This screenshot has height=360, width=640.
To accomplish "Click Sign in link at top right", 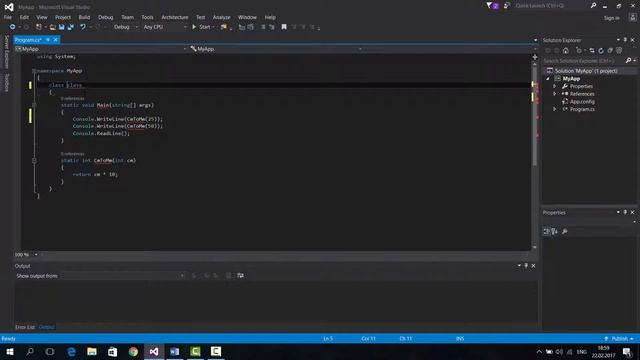I will [x=611, y=18].
